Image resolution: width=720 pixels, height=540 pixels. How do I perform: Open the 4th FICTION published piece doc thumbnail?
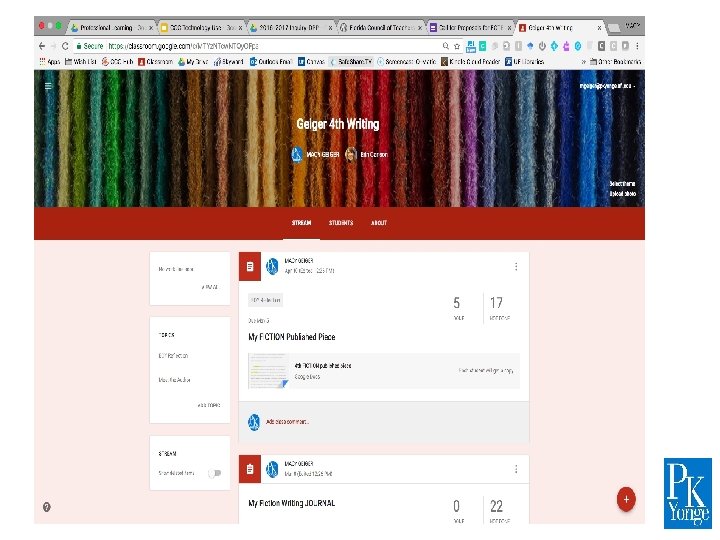pyautogui.click(x=268, y=371)
